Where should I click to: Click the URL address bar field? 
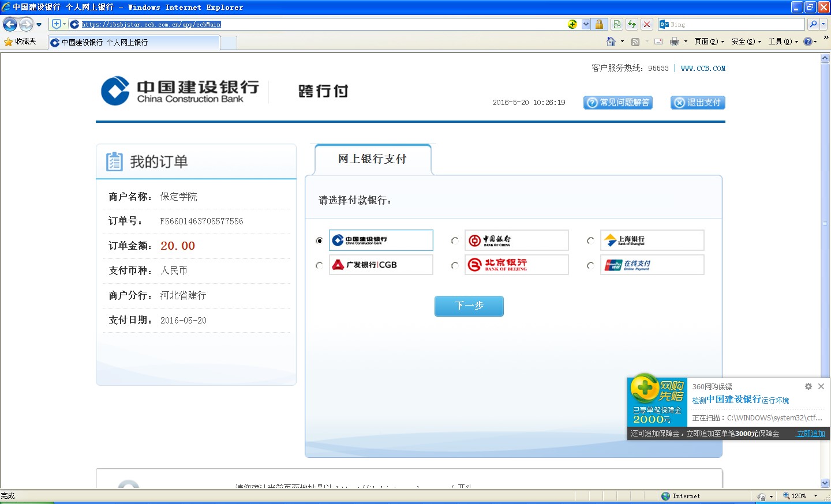point(323,24)
